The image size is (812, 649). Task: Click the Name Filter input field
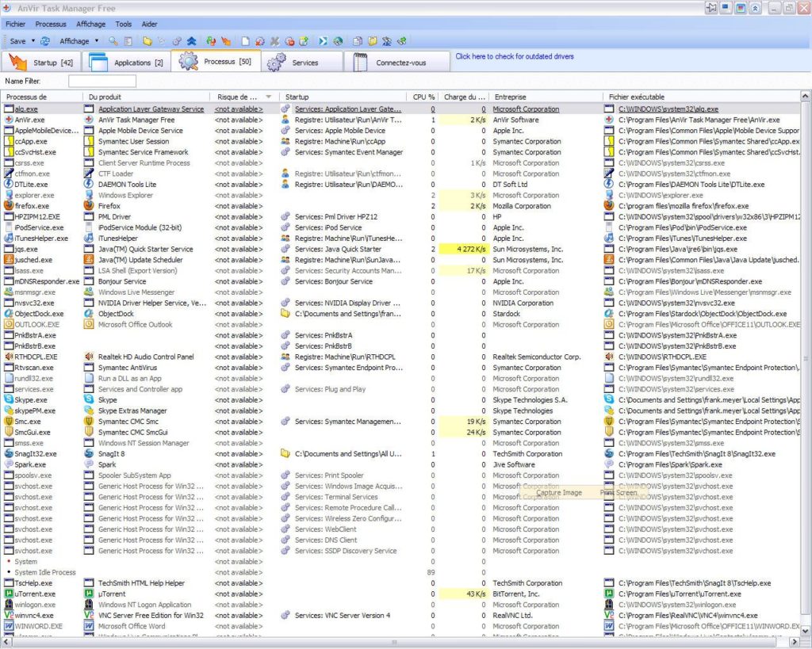102,81
